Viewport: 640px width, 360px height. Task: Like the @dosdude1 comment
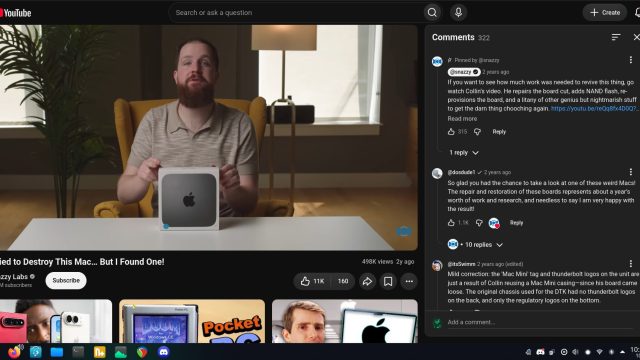coord(451,223)
